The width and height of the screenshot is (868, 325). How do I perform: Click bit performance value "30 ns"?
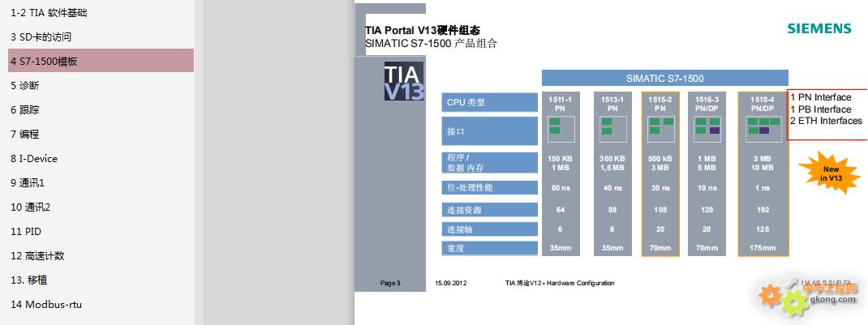coord(660,188)
